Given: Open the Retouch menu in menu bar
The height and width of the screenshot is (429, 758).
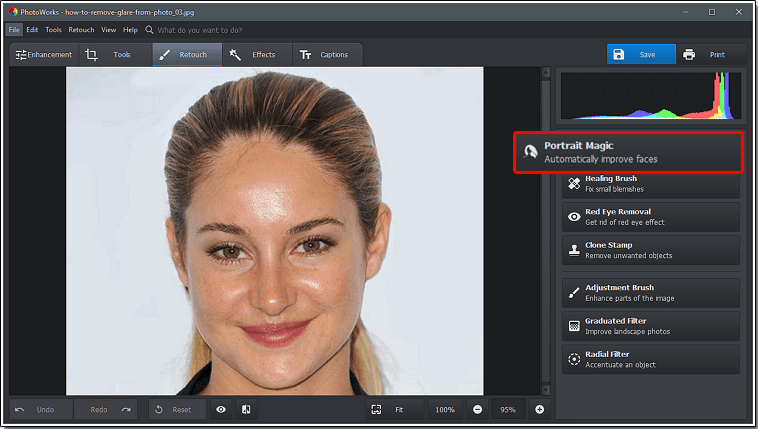Looking at the screenshot, I should 81,30.
